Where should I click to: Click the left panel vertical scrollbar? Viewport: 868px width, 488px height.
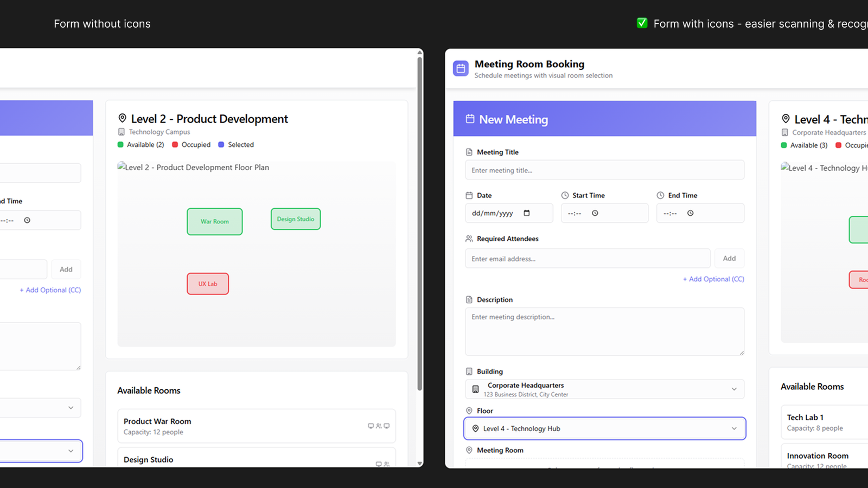419,223
